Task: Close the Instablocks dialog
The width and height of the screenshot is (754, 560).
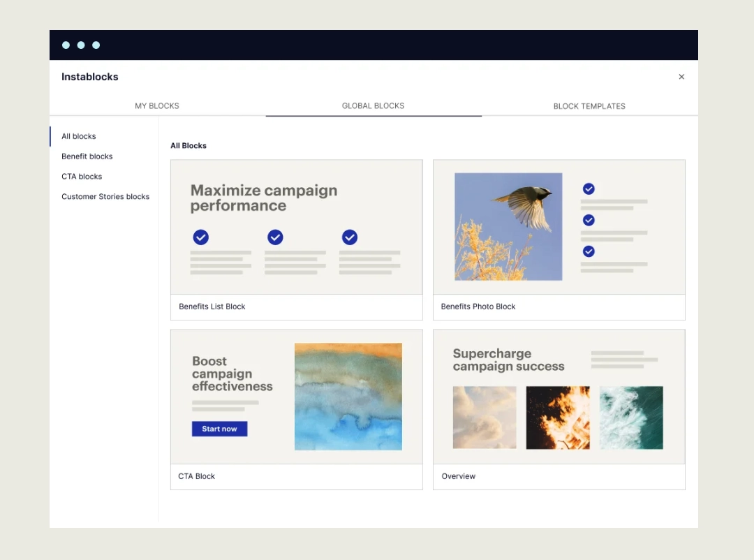Action: pyautogui.click(x=681, y=77)
